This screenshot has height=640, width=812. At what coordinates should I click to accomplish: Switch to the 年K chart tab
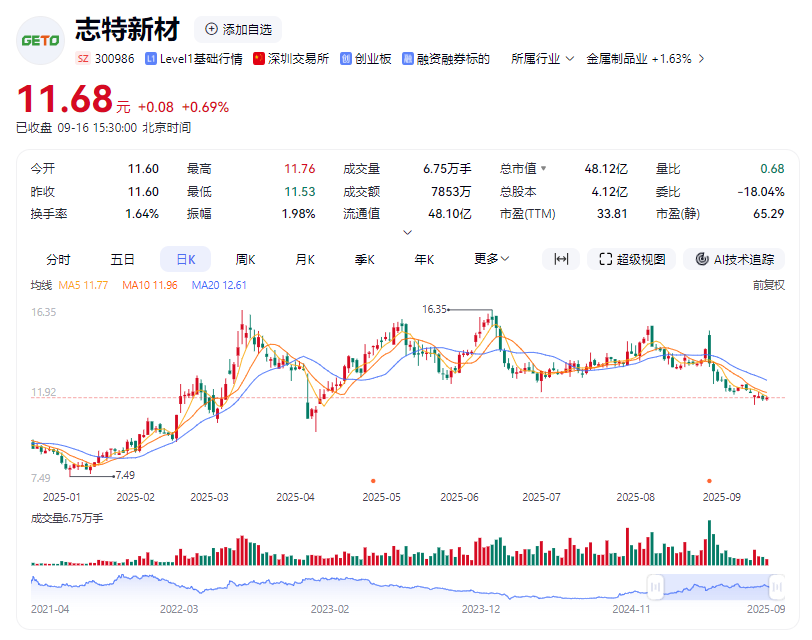tap(424, 259)
